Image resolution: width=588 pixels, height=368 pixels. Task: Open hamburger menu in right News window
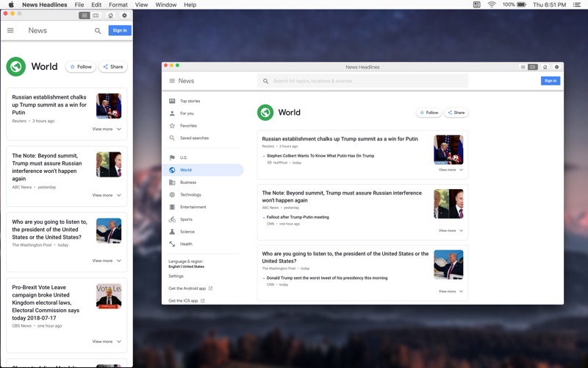click(x=172, y=81)
